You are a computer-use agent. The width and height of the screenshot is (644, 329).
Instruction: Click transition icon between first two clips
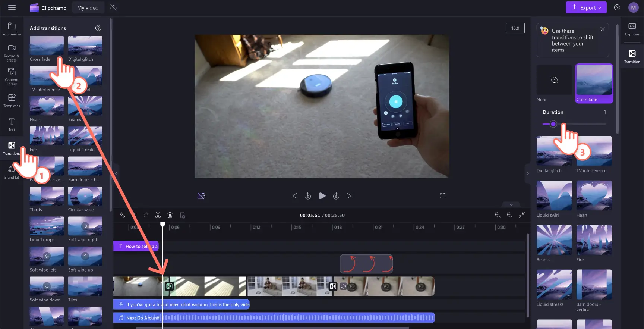coord(169,286)
